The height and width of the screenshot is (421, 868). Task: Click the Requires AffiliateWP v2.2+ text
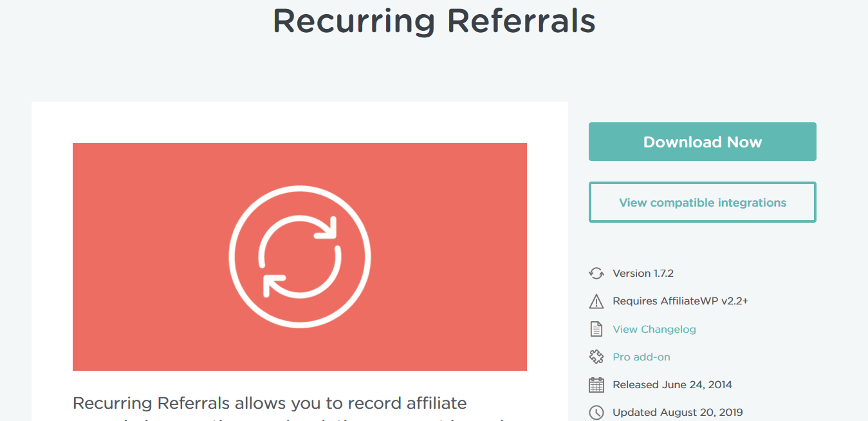coord(680,301)
